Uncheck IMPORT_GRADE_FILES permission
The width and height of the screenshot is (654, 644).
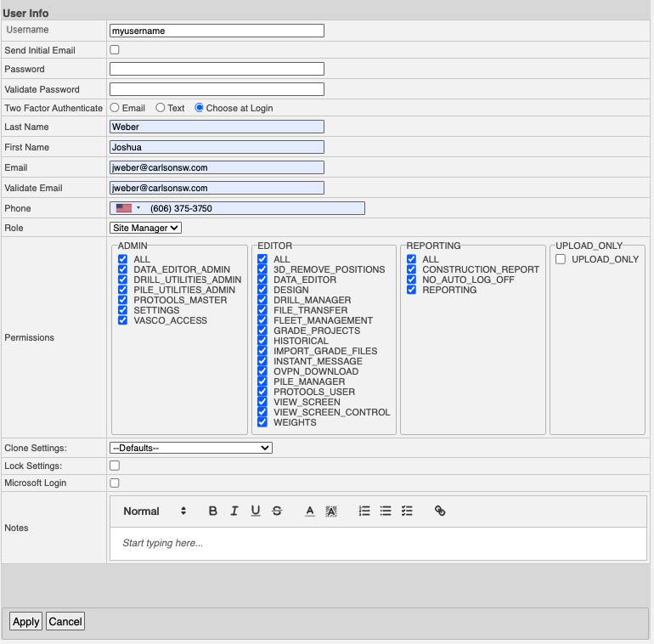point(262,351)
